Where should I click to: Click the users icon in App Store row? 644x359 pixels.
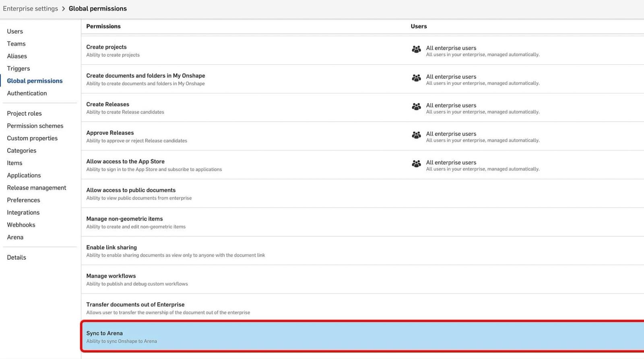click(x=416, y=164)
